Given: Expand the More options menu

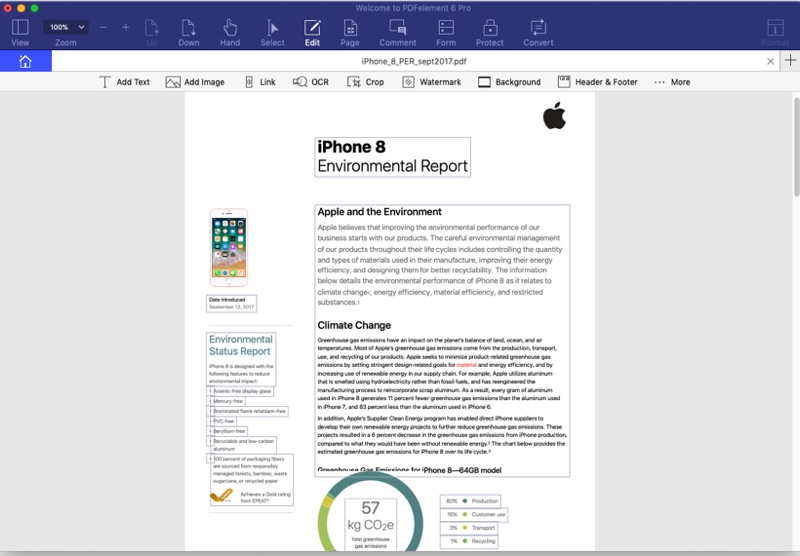Looking at the screenshot, I should tap(672, 82).
